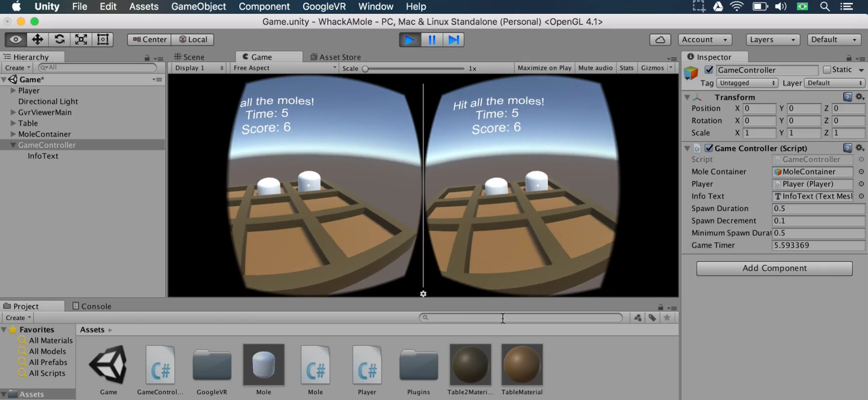Select the Rotate tool
The height and width of the screenshot is (400, 868).
(60, 39)
